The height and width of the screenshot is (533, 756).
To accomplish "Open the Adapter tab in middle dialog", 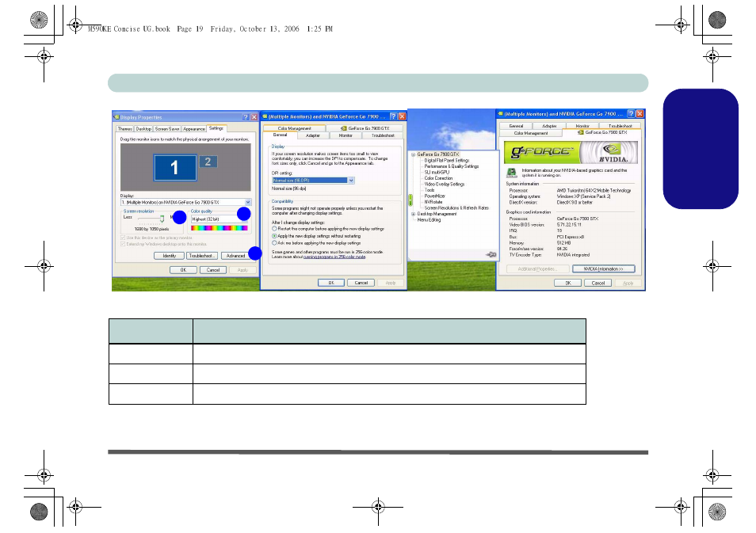I will [313, 135].
